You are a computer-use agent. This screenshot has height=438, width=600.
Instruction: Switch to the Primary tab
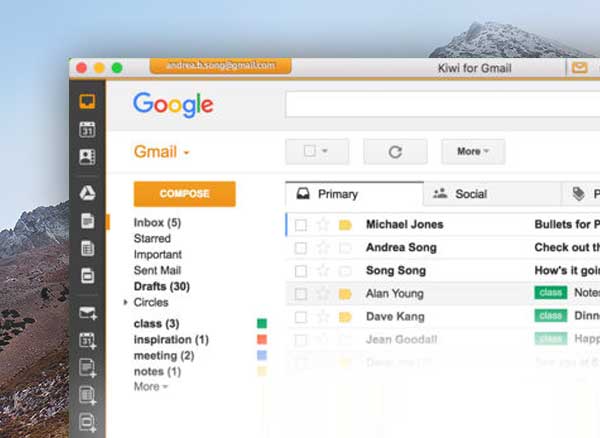(x=355, y=194)
